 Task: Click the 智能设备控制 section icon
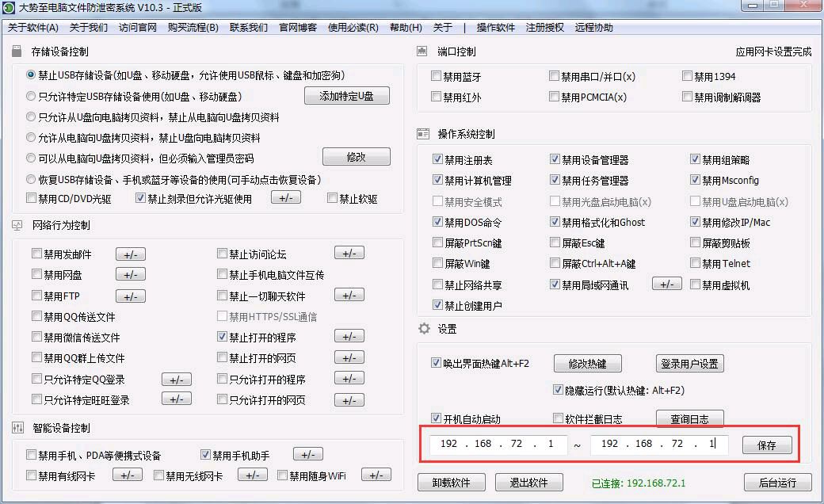(x=18, y=428)
